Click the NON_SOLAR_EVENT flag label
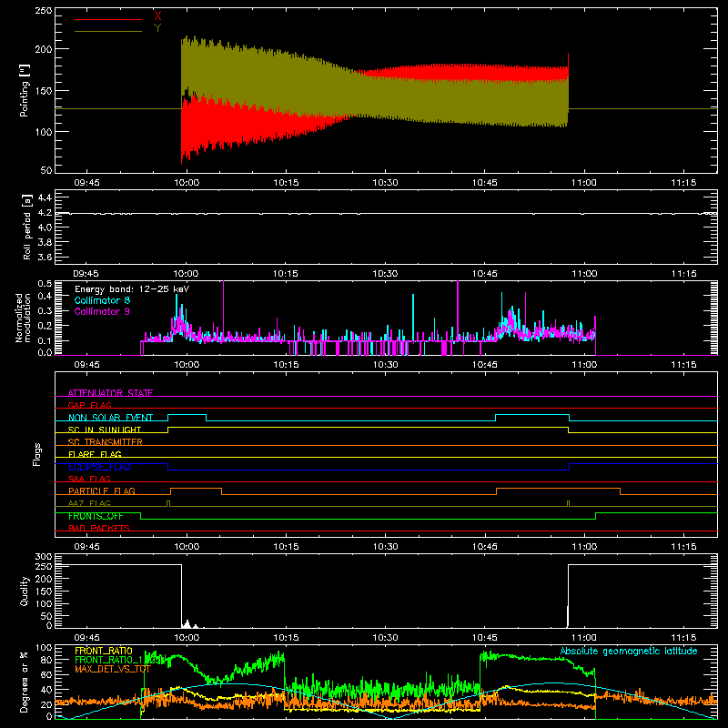This screenshot has height=728, width=728. [x=110, y=418]
